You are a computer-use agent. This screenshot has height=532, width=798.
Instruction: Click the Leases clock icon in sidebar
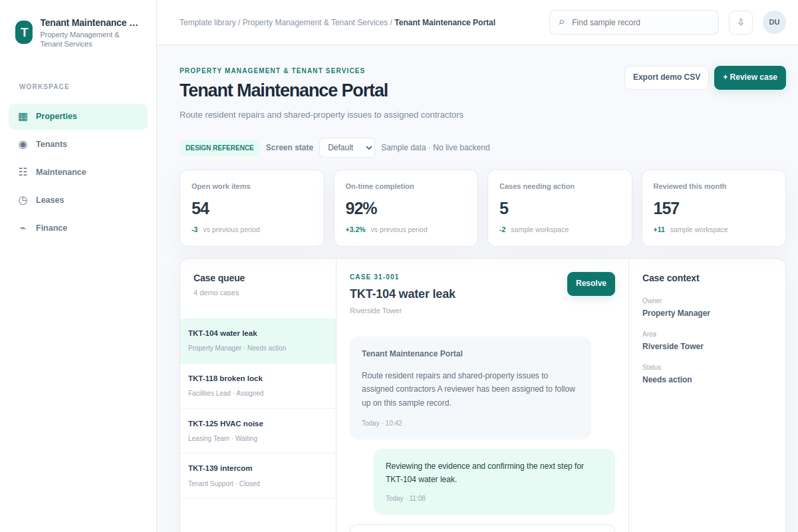[x=23, y=200]
